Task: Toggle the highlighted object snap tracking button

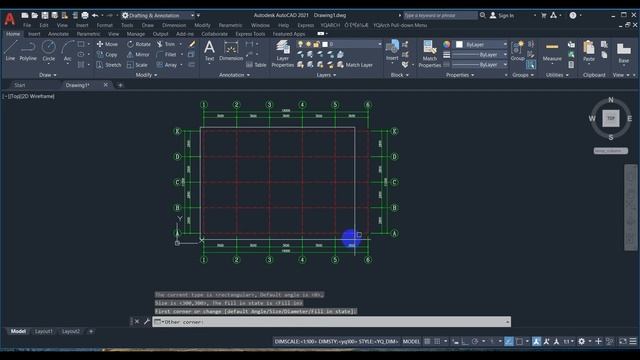Action: (x=509, y=341)
